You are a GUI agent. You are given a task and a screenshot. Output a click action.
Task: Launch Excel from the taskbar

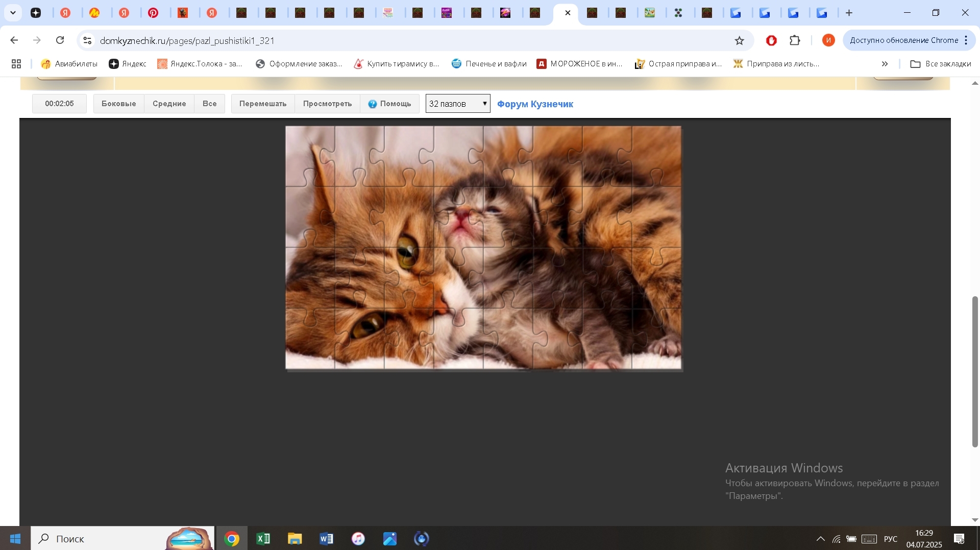tap(263, 539)
